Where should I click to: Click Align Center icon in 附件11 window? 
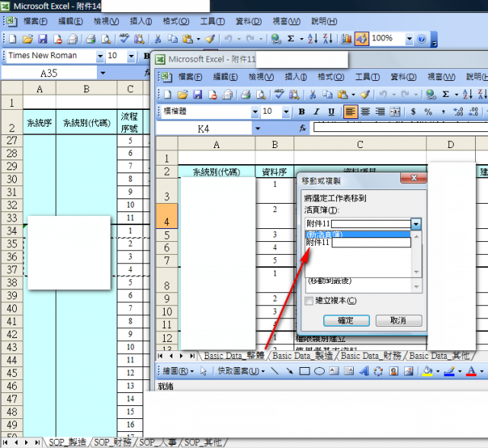click(x=365, y=111)
